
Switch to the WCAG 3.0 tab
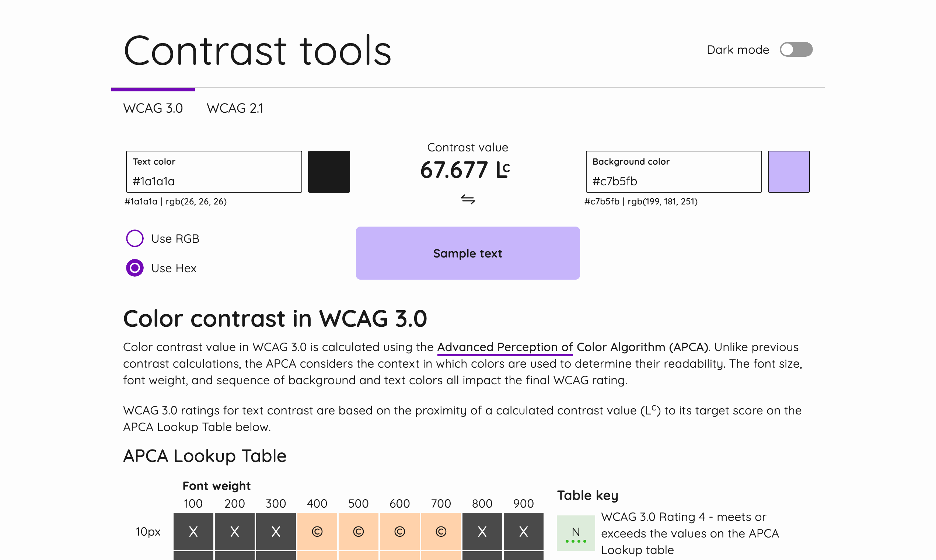[x=153, y=108]
